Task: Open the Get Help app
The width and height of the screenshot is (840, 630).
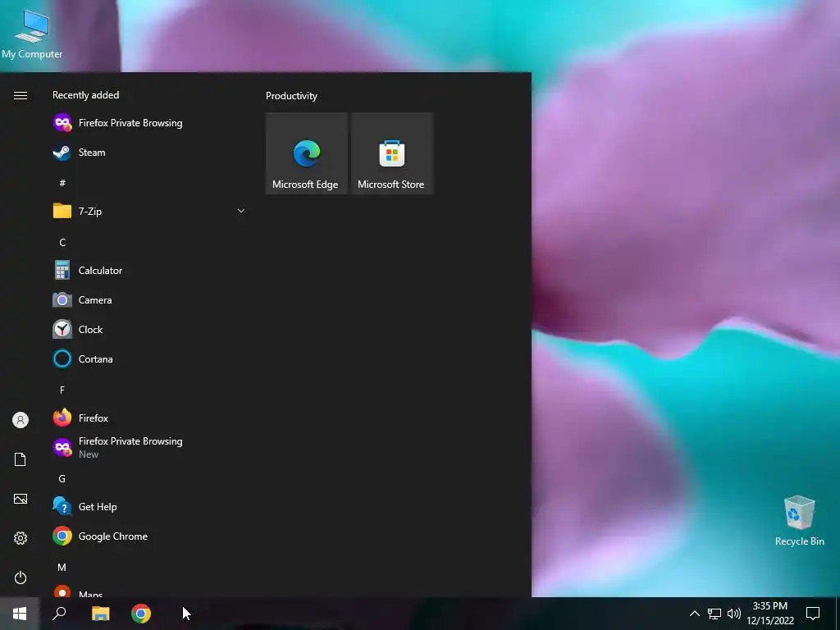Action: click(150, 506)
